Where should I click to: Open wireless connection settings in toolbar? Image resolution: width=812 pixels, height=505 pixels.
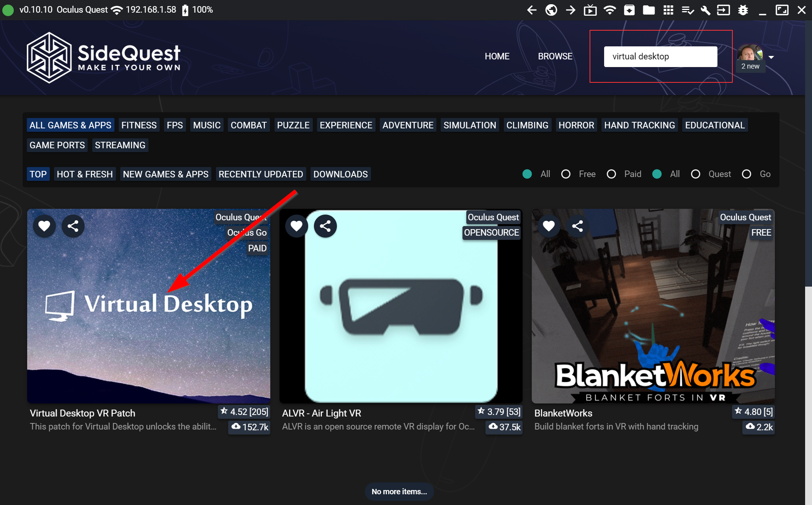(609, 10)
